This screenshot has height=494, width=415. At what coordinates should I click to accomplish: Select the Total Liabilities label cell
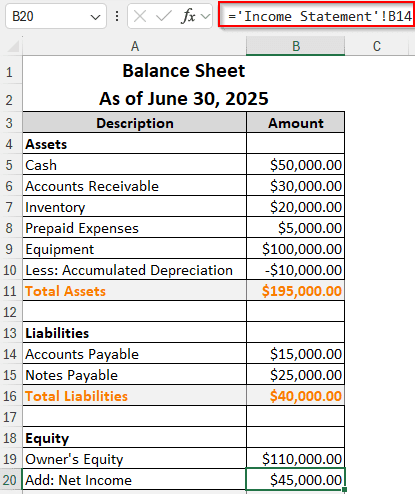pos(135,396)
